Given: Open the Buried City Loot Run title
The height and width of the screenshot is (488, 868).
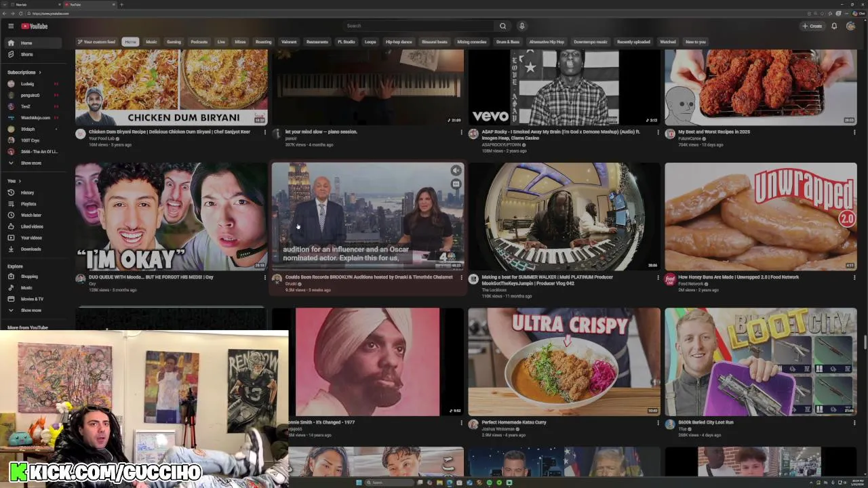Looking at the screenshot, I should tap(705, 422).
